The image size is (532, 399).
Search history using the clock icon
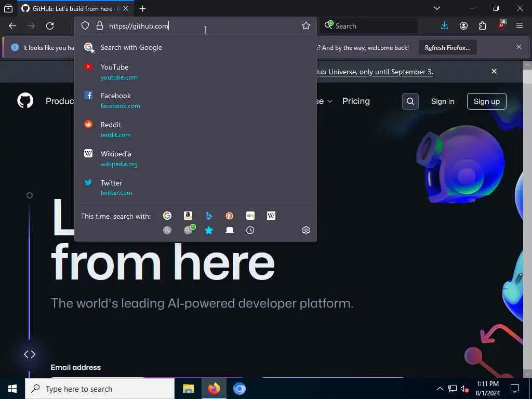[250, 230]
